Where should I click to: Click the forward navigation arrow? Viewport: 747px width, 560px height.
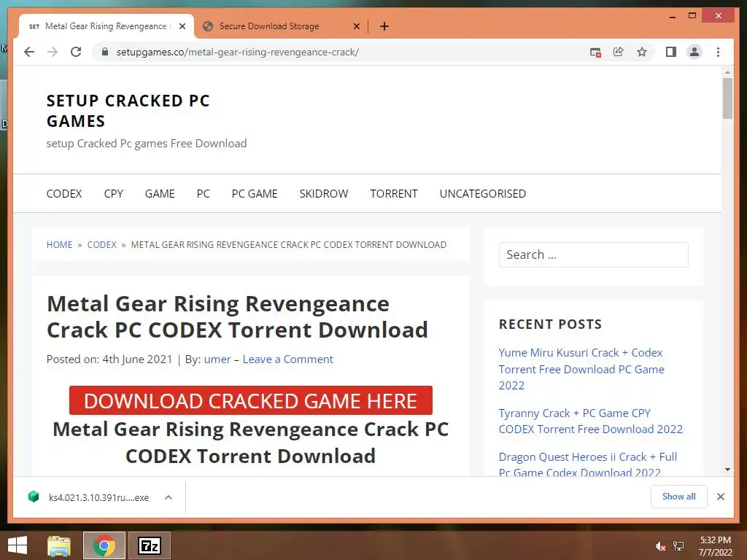(53, 52)
